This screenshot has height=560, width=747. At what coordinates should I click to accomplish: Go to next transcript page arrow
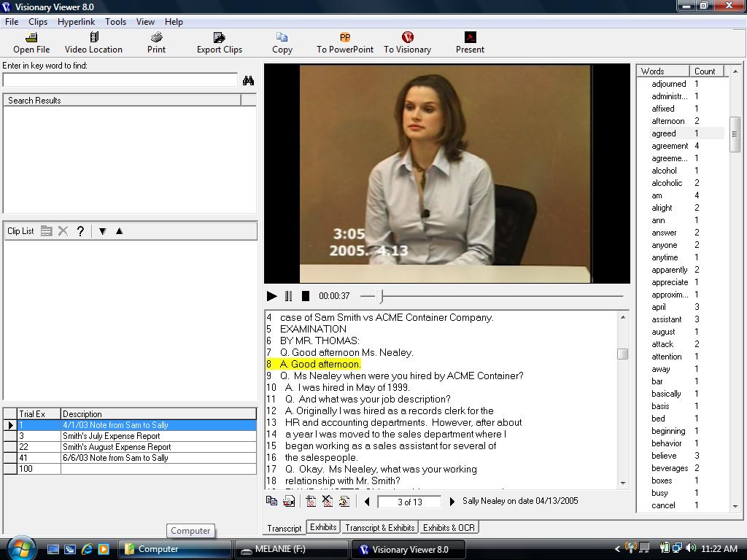pos(452,502)
